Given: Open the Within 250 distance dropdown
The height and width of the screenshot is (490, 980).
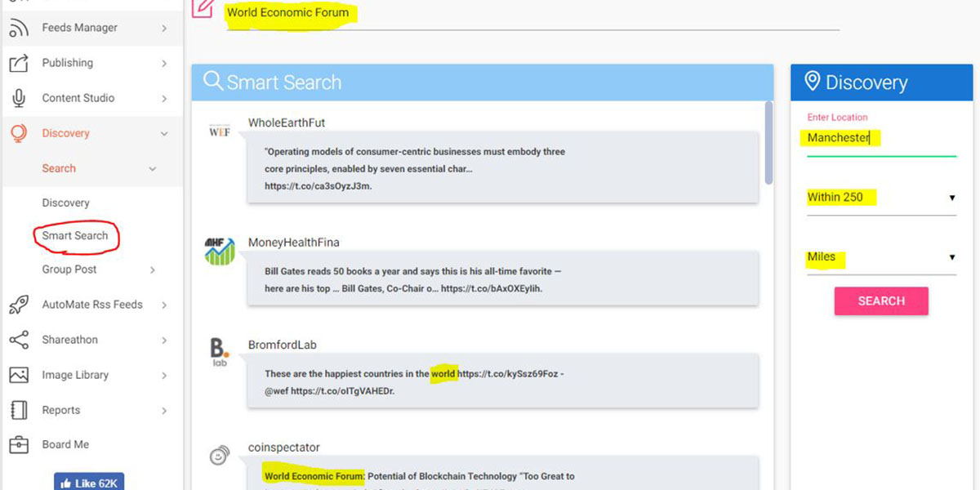Looking at the screenshot, I should [x=881, y=198].
